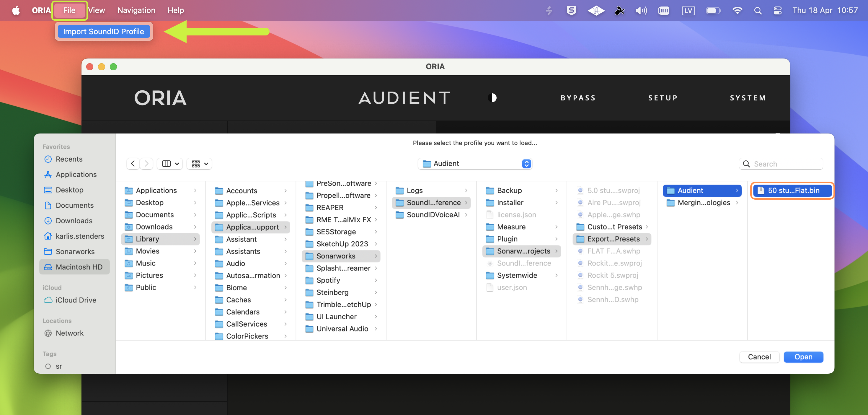Expand the Library folder chevron

pyautogui.click(x=195, y=239)
